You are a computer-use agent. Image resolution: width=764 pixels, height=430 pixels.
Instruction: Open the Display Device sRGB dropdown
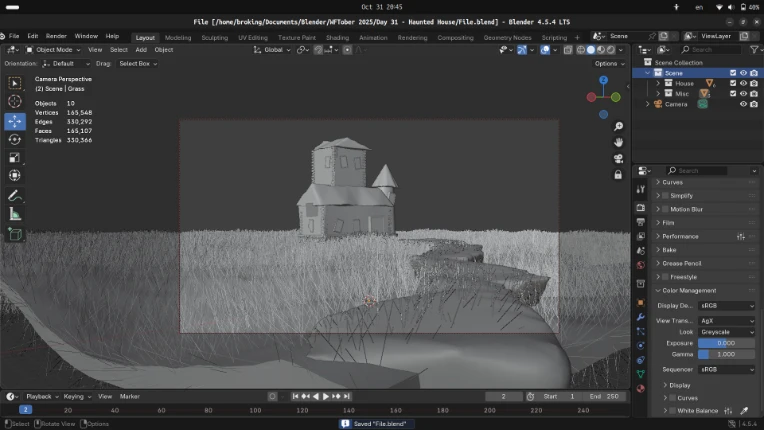[x=726, y=306]
